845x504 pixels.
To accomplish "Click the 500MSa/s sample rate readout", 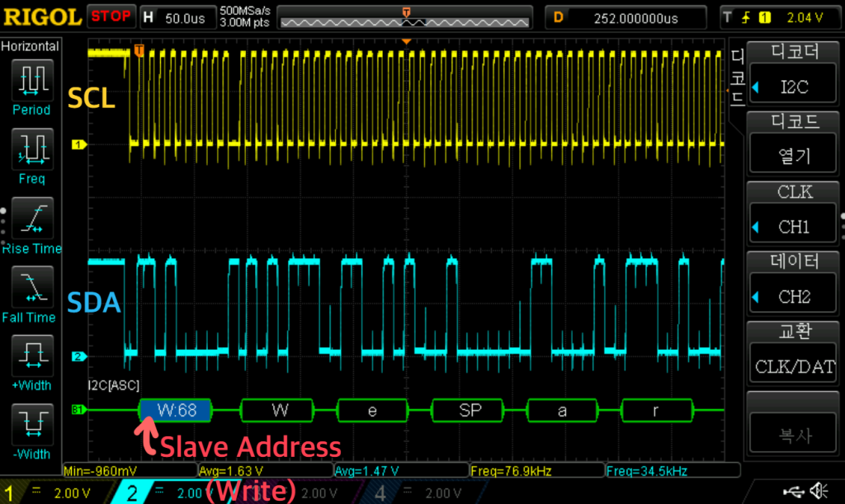I will click(x=244, y=11).
